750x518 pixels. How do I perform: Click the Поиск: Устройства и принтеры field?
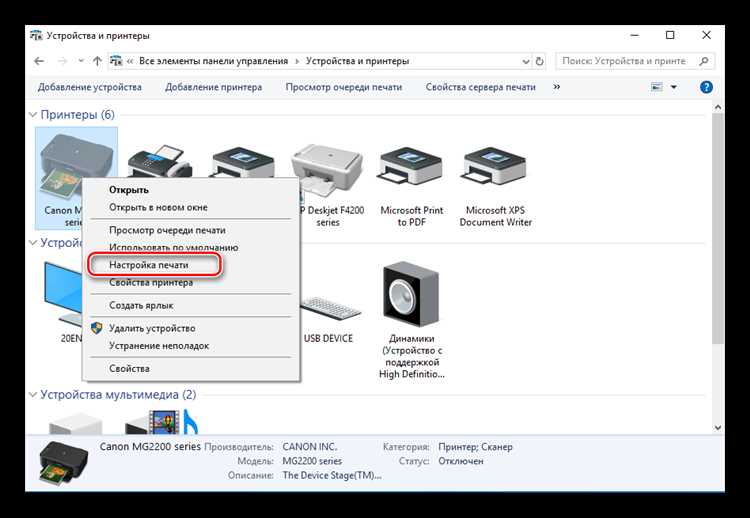coord(630,61)
